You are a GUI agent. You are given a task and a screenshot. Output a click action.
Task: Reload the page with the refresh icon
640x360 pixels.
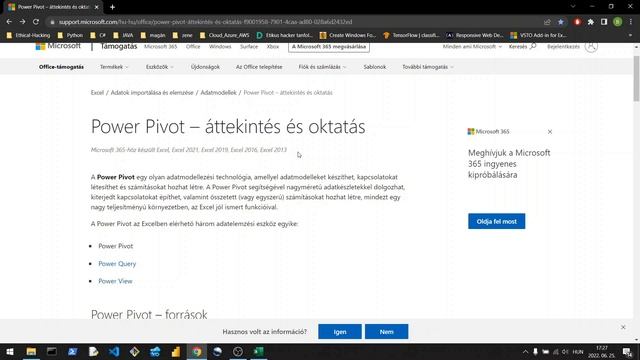pyautogui.click(x=36, y=22)
